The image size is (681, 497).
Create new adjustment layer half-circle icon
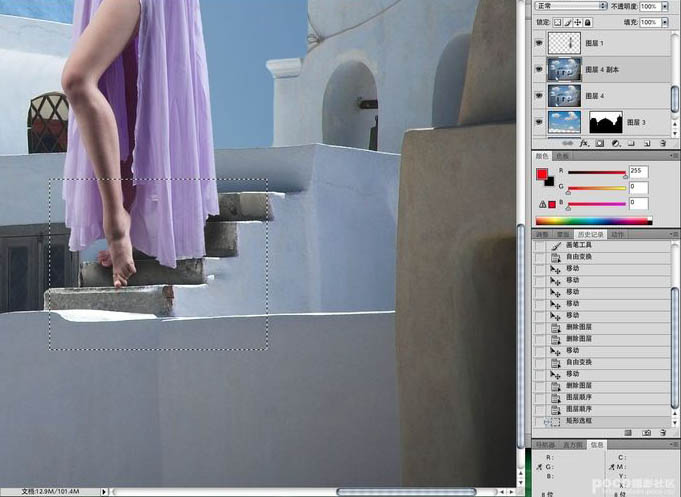615,143
